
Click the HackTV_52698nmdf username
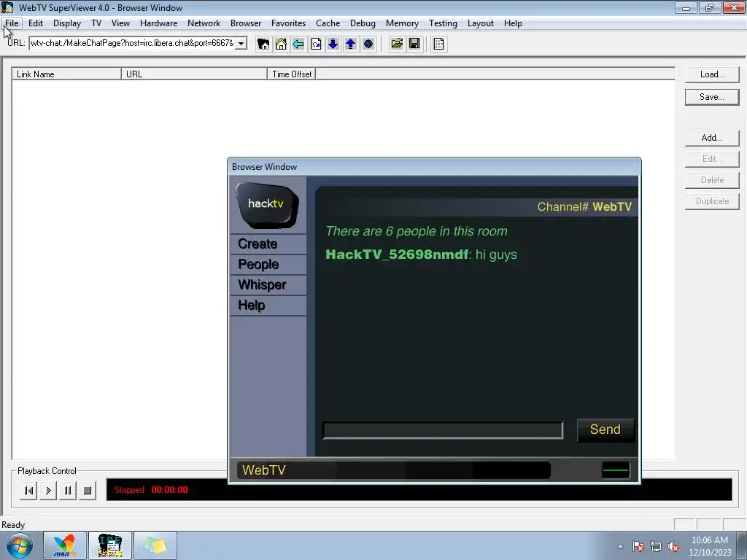(x=398, y=254)
